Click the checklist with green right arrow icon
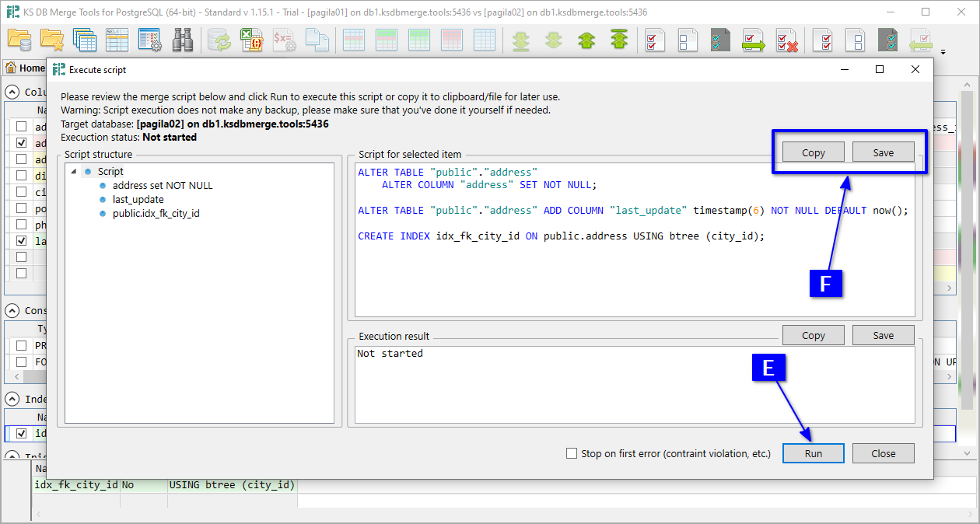Image resolution: width=980 pixels, height=524 pixels. point(753,40)
